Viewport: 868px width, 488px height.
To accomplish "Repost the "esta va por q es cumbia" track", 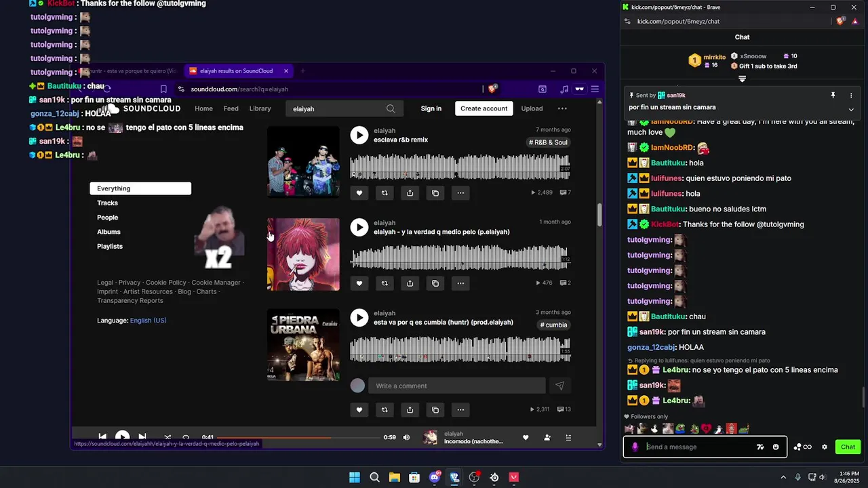I will click(x=384, y=409).
